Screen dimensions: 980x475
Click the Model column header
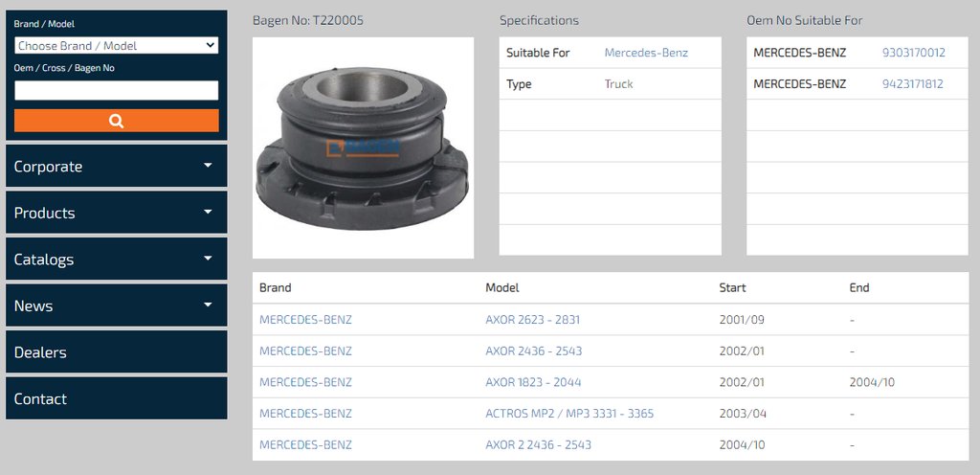(x=501, y=288)
